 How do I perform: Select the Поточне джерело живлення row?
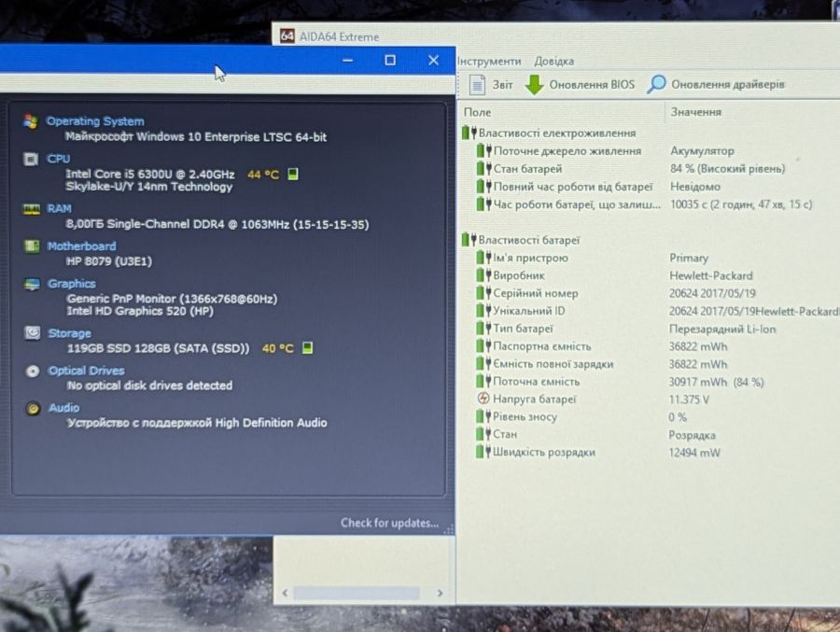[x=650, y=150]
